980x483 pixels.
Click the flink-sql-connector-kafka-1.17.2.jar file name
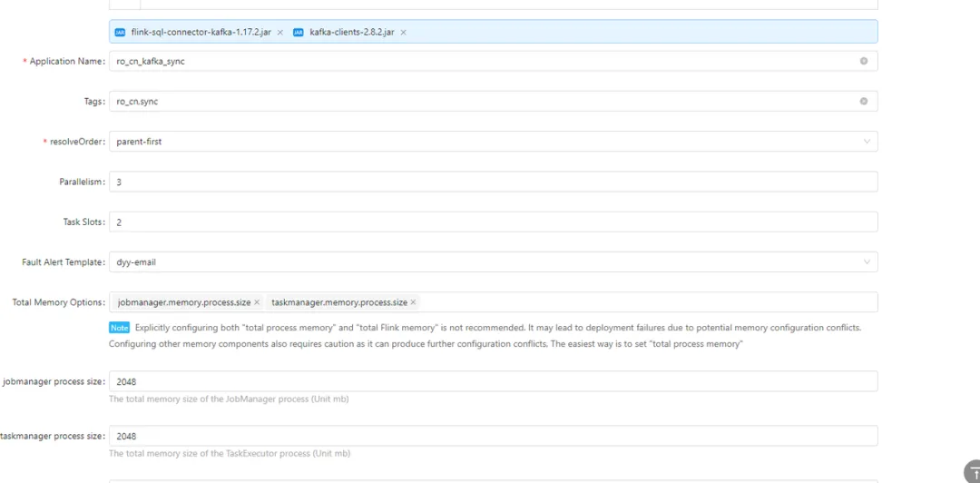point(201,32)
